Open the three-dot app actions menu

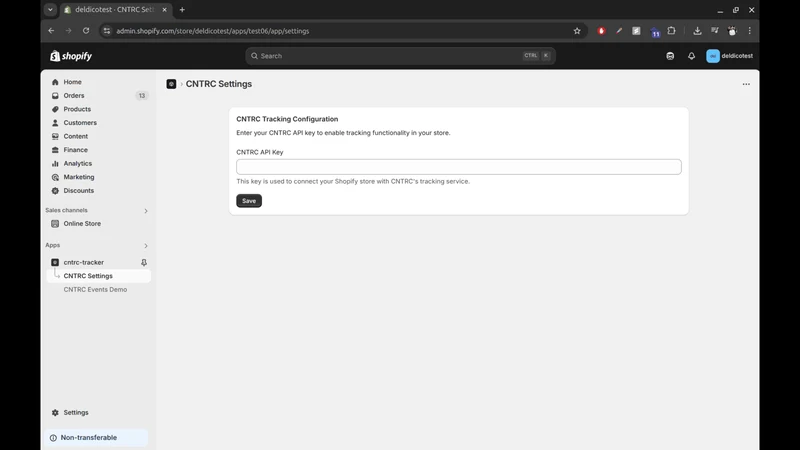[x=746, y=84]
